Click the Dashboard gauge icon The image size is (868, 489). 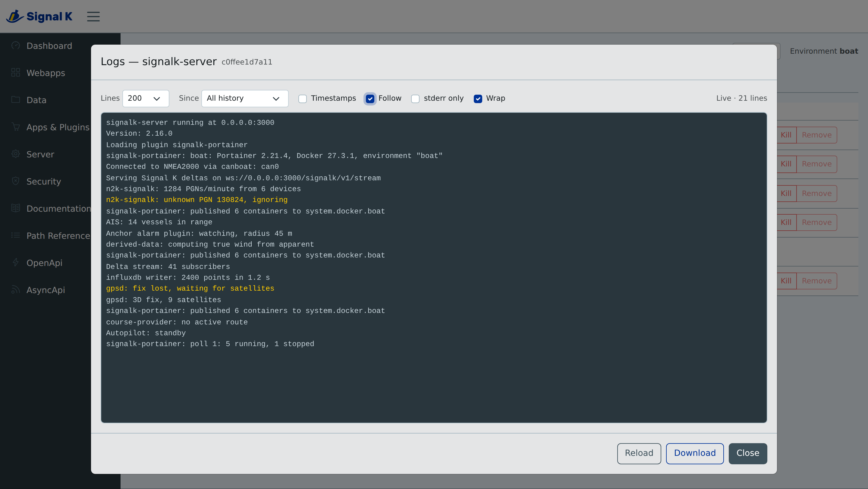tap(15, 46)
